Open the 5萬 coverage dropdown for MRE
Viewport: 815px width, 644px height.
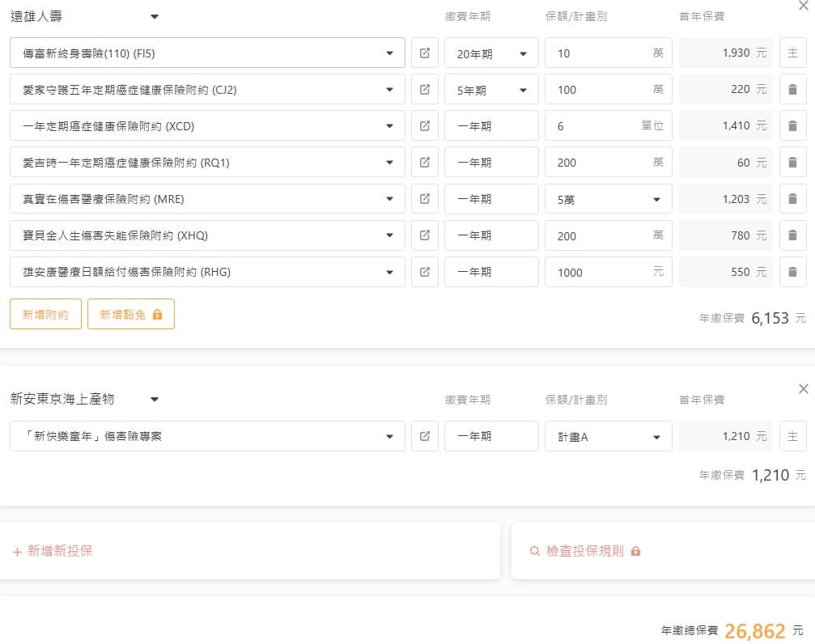(608, 199)
